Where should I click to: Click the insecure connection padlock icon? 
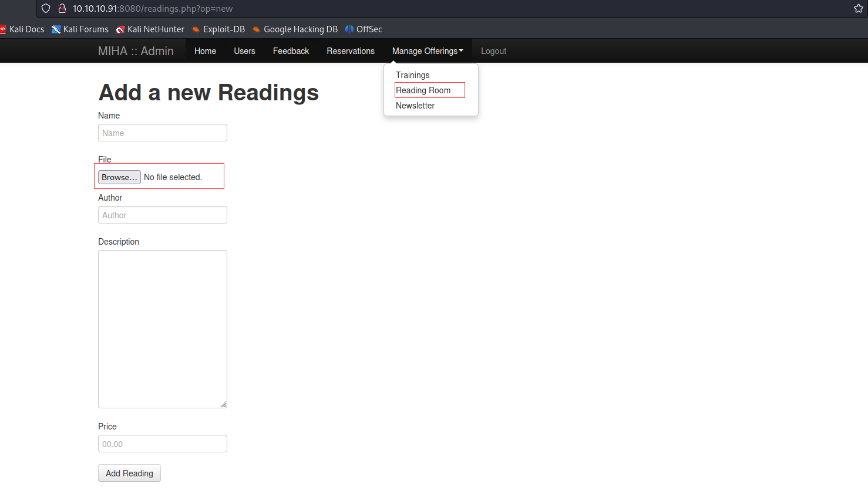click(62, 8)
